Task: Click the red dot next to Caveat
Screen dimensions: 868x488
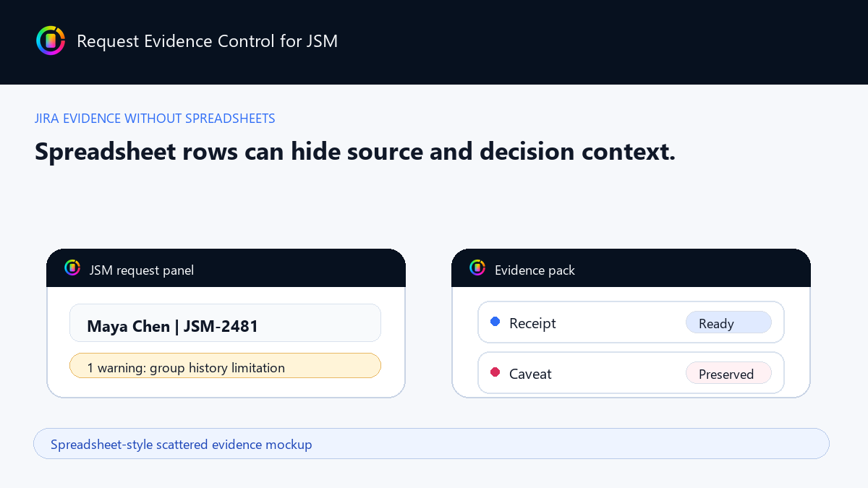Action: tap(495, 372)
